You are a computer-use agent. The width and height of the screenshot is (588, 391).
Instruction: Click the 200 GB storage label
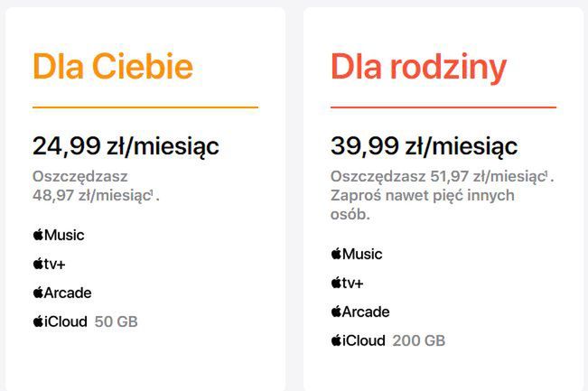(x=419, y=340)
